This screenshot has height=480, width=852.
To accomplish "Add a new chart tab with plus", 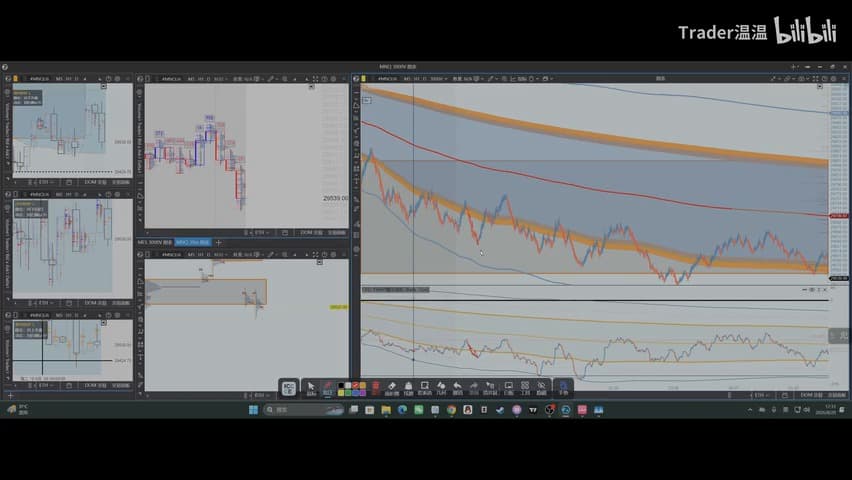I will [x=218, y=242].
